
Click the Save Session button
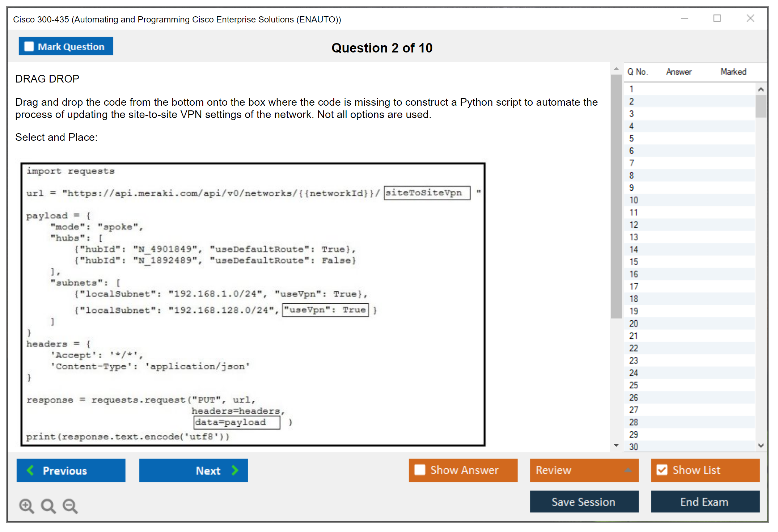584,502
